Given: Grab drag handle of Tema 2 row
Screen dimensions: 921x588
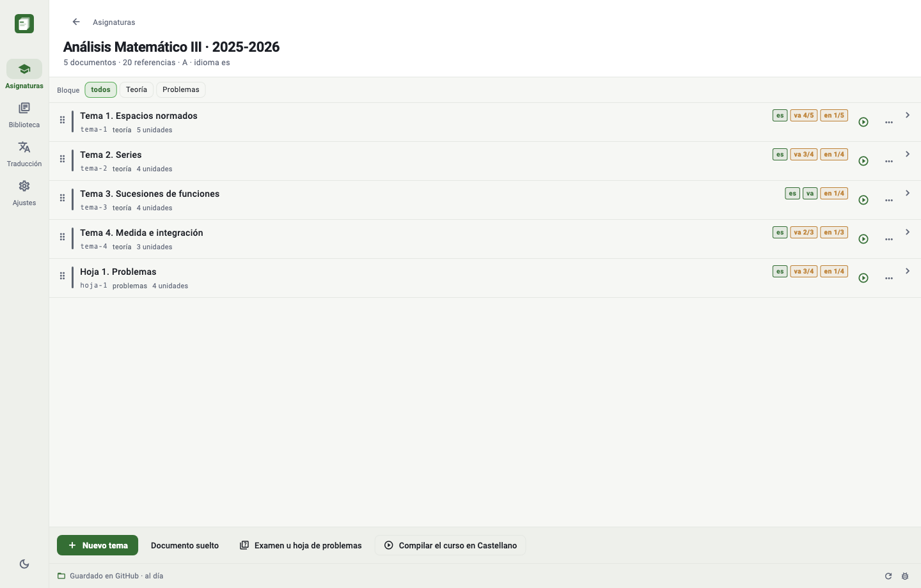Looking at the screenshot, I should pyautogui.click(x=62, y=159).
